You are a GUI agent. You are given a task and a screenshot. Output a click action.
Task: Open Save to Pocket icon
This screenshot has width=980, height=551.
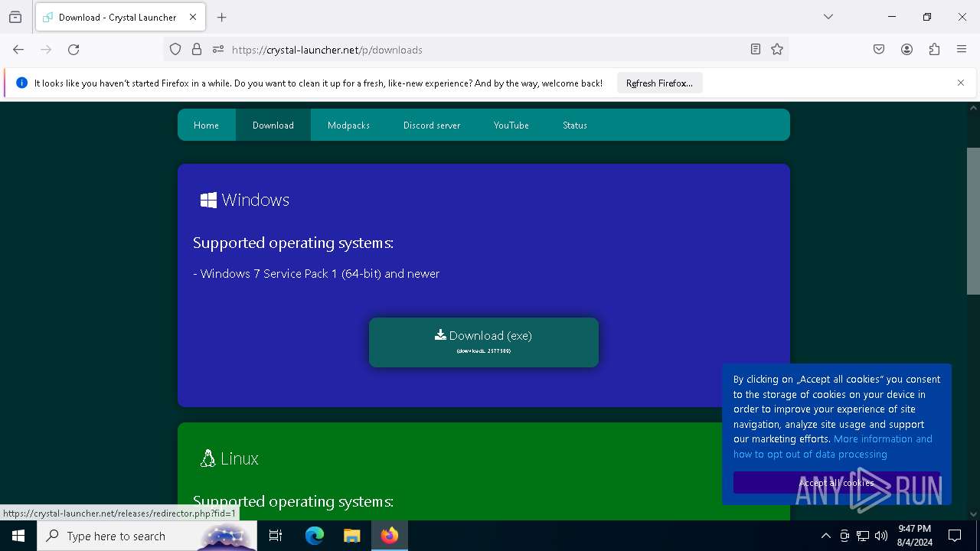879,50
